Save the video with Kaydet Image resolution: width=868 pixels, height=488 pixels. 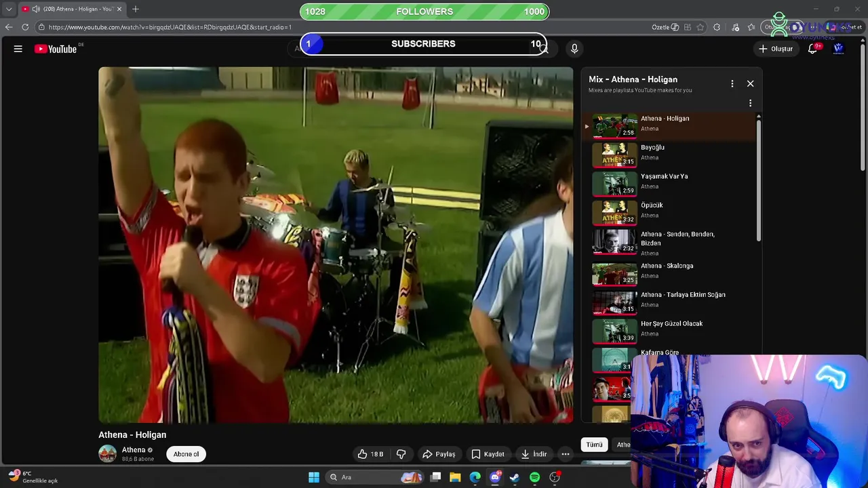coord(488,454)
